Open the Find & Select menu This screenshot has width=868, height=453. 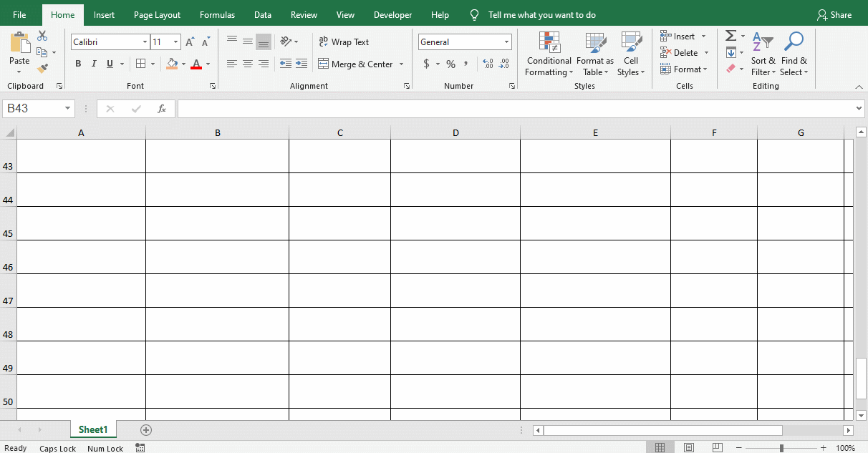coord(794,54)
